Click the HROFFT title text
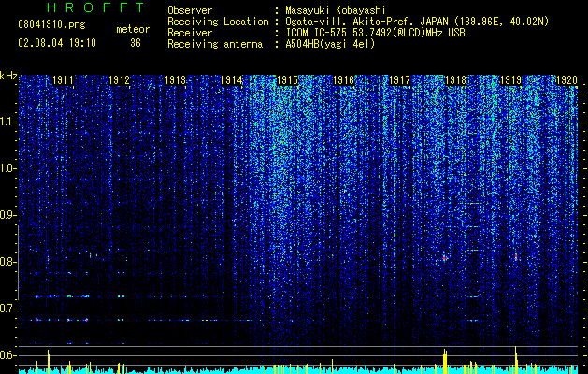Viewport: 588px width, 374px height. [96, 7]
